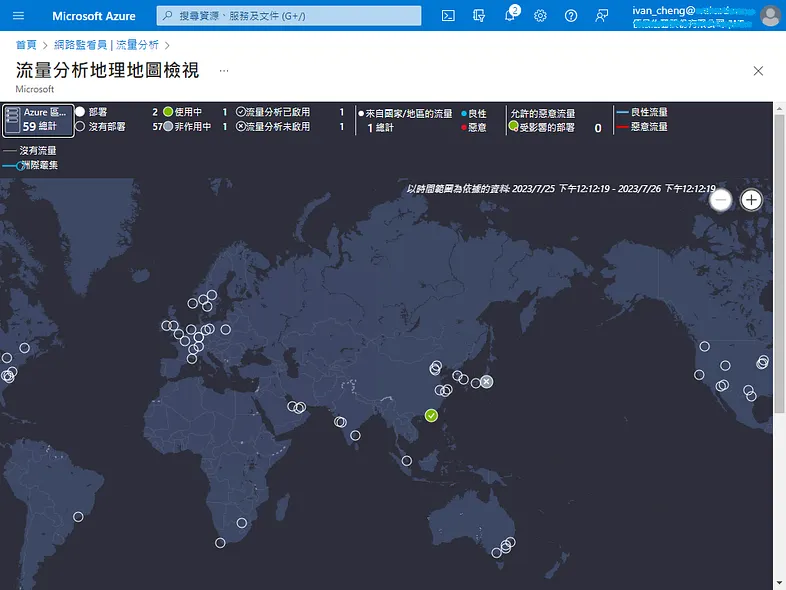The height and width of the screenshot is (590, 786).
Task: Open the feedback icon
Action: pos(601,16)
